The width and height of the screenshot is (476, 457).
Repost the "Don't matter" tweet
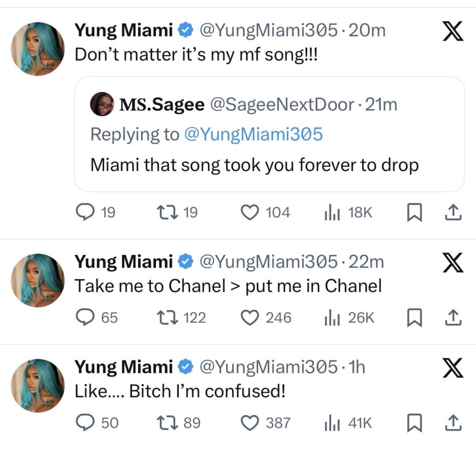tap(165, 213)
